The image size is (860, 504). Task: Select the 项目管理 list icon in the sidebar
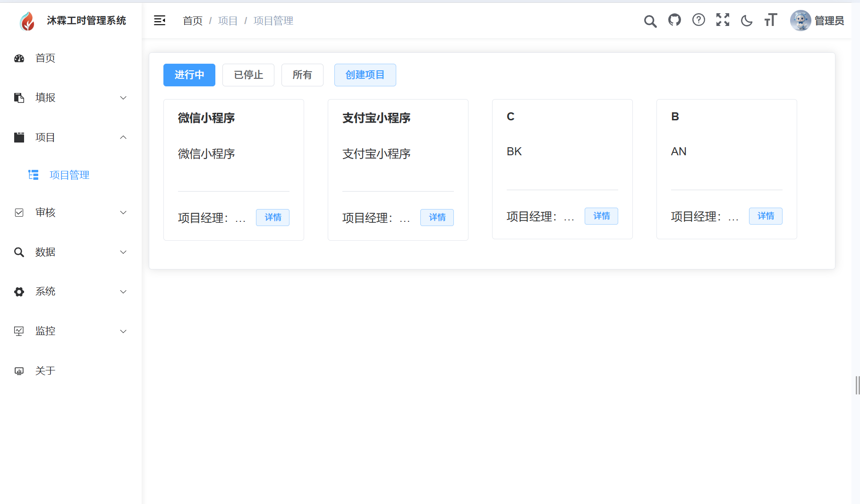pos(34,175)
